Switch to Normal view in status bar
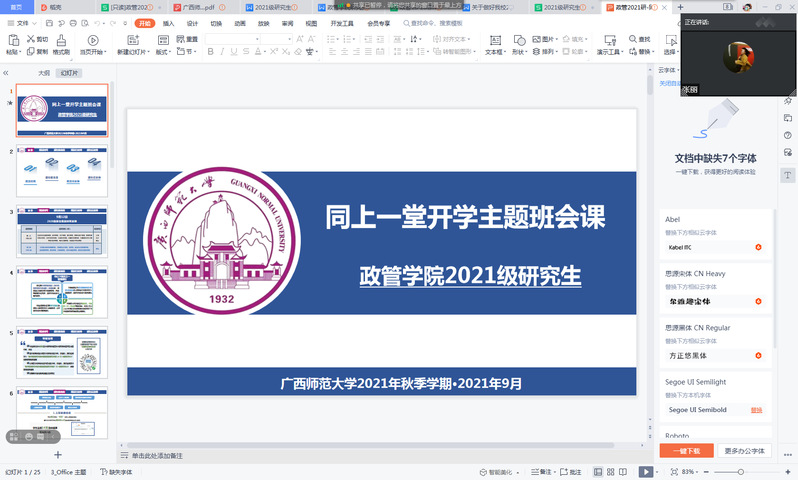 pyautogui.click(x=598, y=472)
